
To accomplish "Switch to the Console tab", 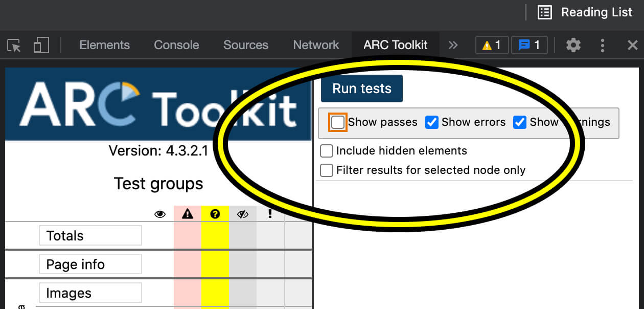I will click(176, 45).
